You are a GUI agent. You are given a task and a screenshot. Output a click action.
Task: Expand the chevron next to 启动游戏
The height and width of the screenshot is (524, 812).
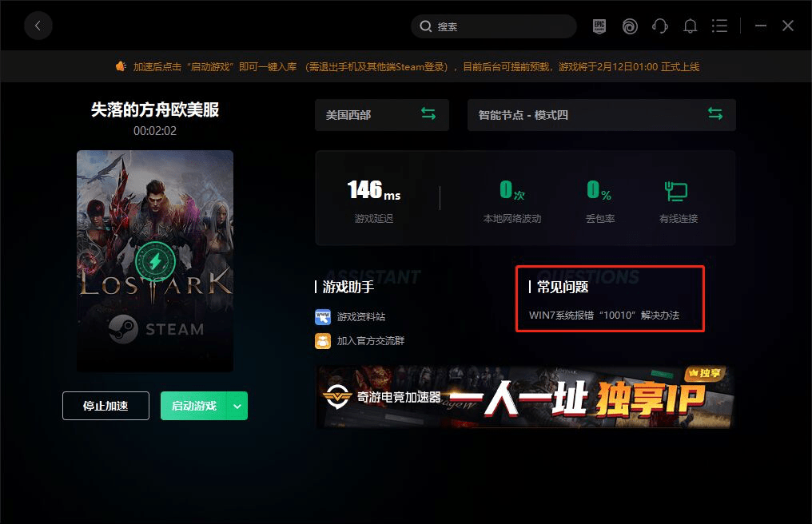pyautogui.click(x=237, y=406)
